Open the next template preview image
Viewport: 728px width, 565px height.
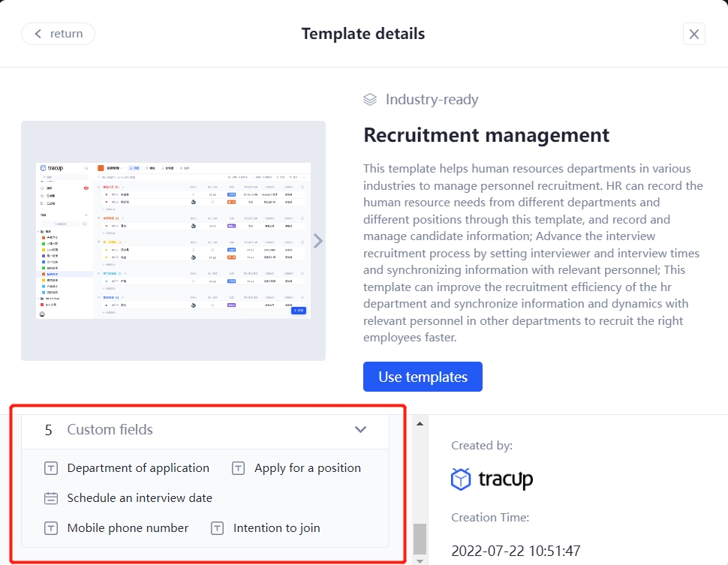coord(317,240)
